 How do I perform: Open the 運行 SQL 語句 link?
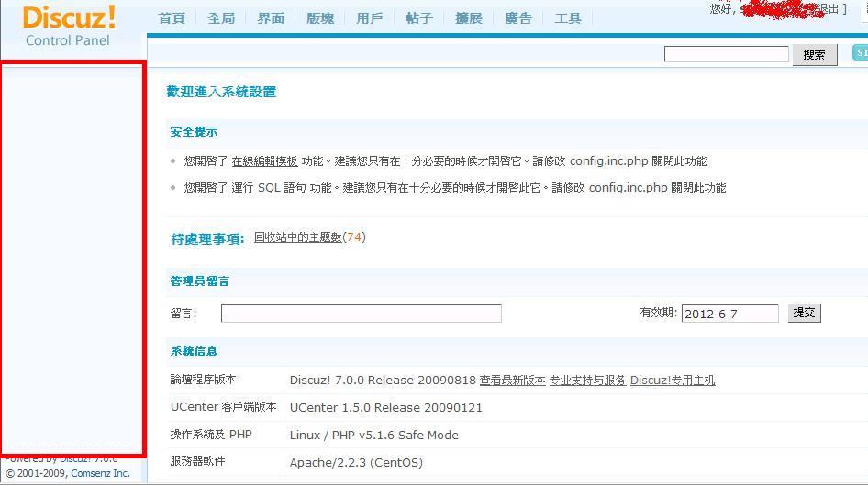269,188
